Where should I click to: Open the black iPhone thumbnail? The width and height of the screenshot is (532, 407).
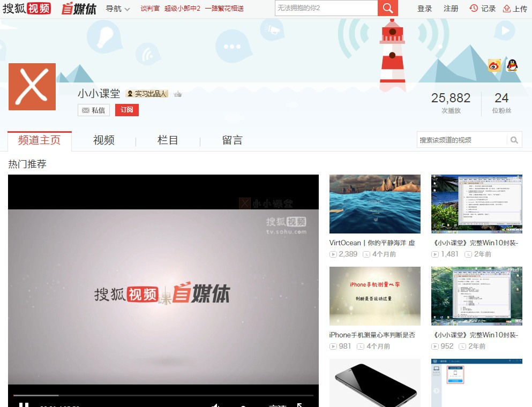click(375, 383)
